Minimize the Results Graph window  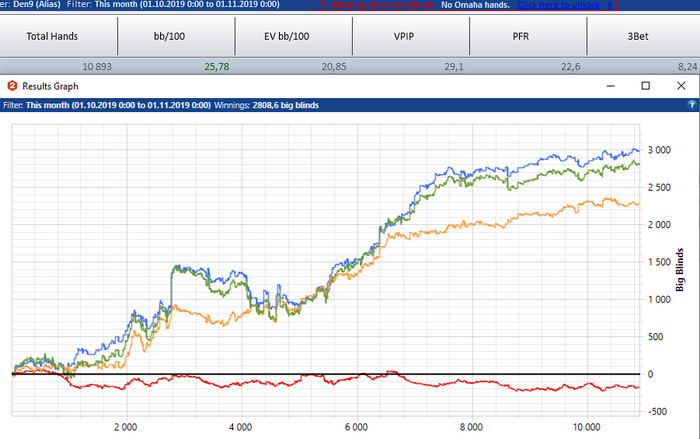610,86
